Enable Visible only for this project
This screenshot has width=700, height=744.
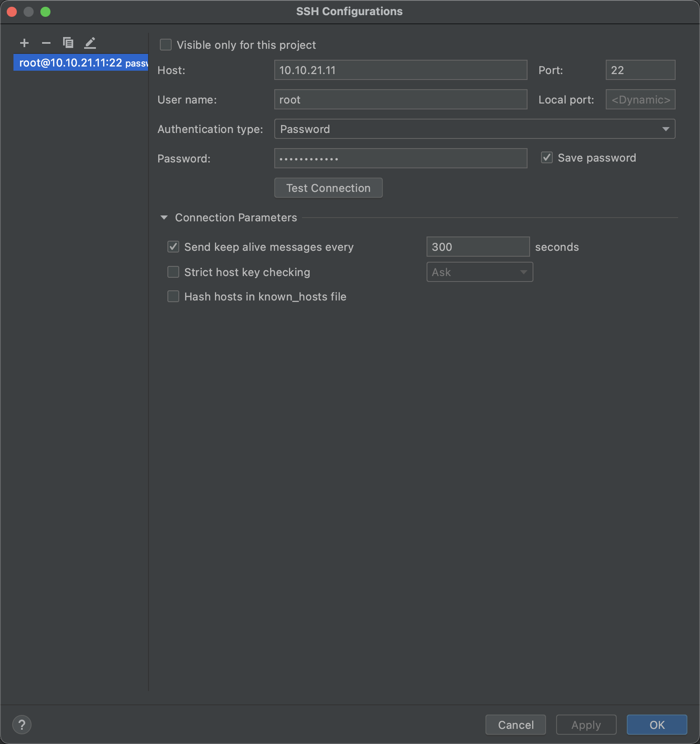pos(166,45)
